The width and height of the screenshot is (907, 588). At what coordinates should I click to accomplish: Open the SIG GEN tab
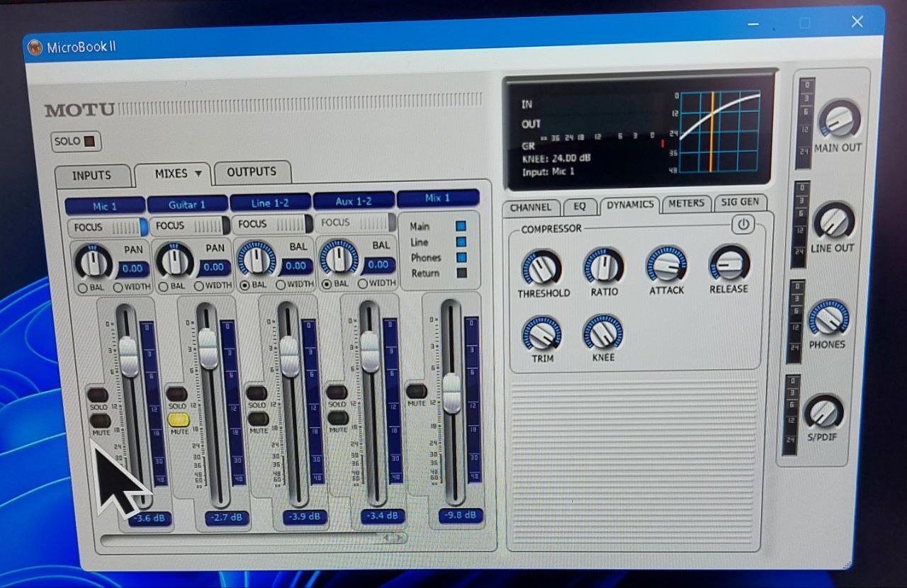pos(740,202)
